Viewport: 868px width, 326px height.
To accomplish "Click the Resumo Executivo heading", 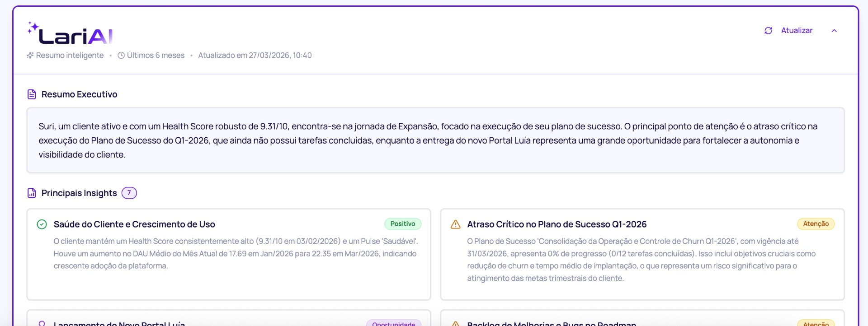I will (x=79, y=94).
